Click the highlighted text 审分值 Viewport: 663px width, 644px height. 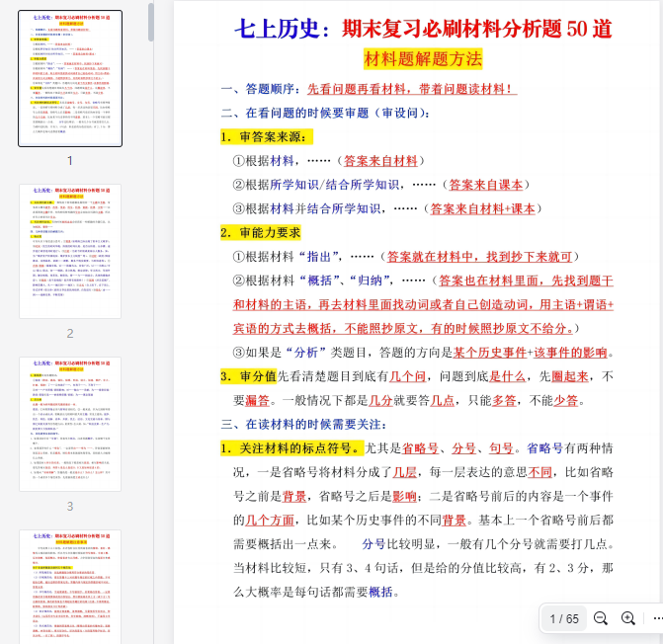click(254, 376)
